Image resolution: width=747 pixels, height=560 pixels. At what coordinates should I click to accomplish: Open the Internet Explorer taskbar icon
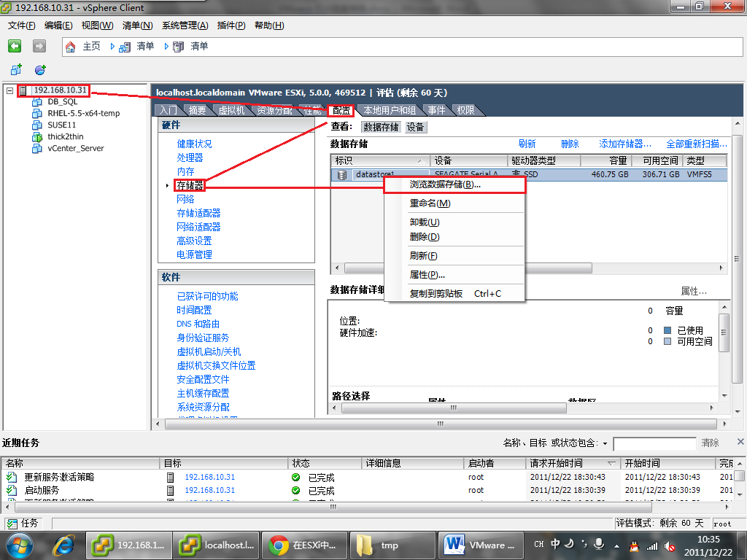coord(64,545)
